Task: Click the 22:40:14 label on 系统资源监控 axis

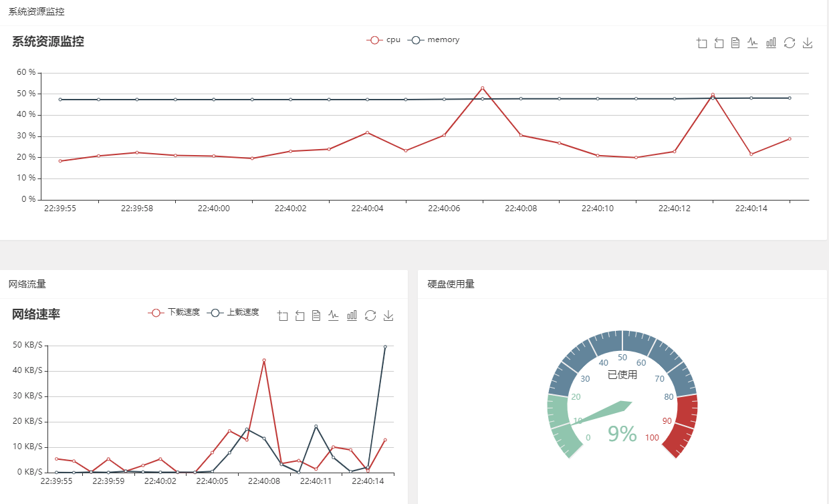Action: tap(751, 209)
